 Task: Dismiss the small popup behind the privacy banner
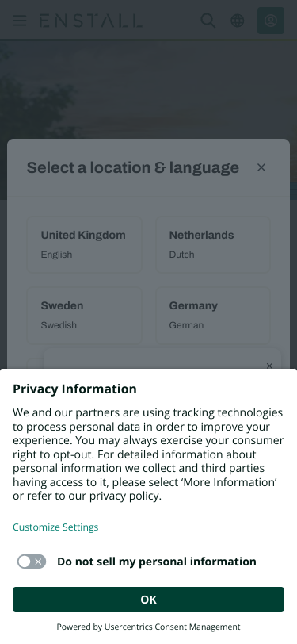click(x=269, y=366)
